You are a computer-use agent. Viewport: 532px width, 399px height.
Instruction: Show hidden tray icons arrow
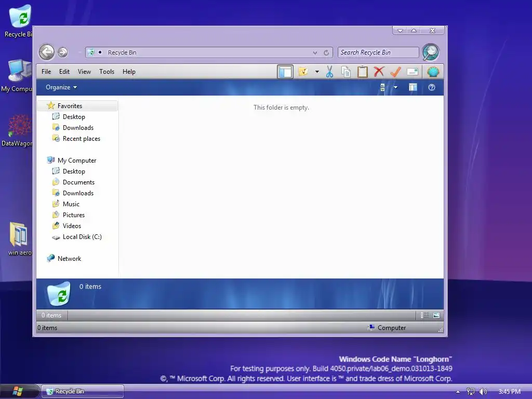point(458,392)
